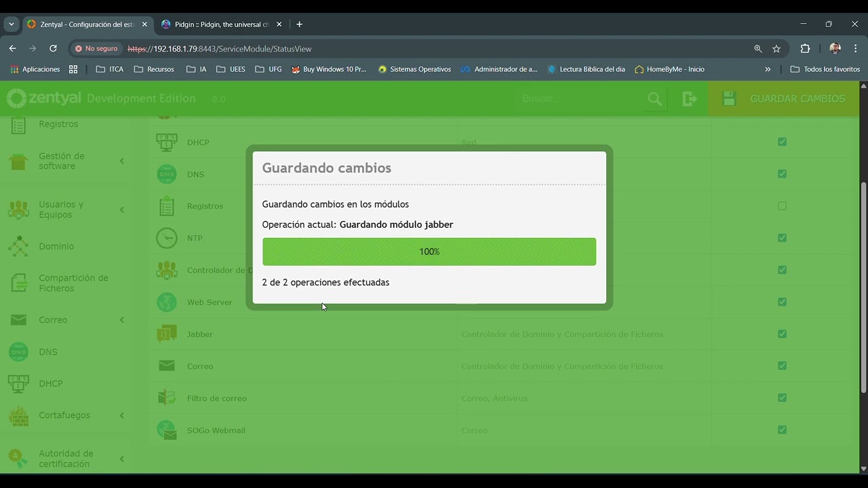Toggle the Controlador de Dominio checkbox
The height and width of the screenshot is (488, 868).
click(x=782, y=270)
